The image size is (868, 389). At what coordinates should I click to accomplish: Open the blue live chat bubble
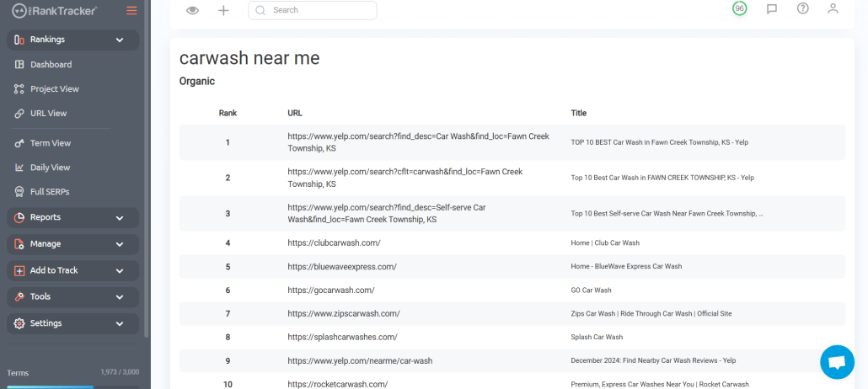coord(837,362)
